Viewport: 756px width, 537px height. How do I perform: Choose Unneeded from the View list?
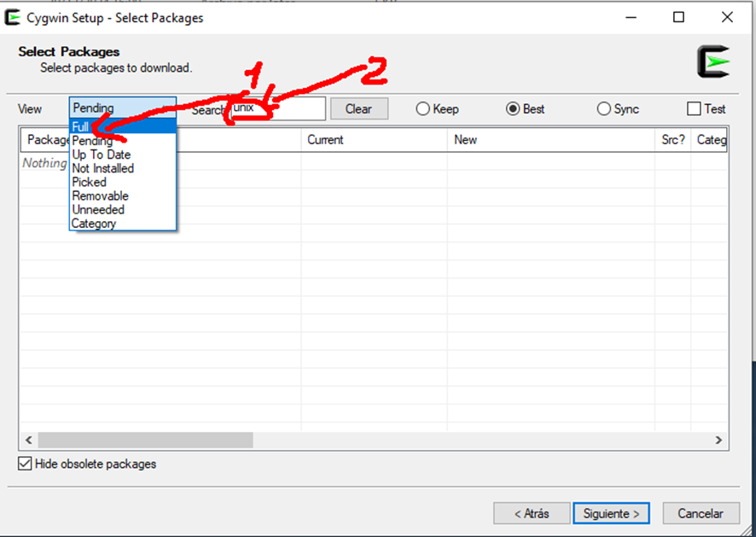tap(98, 209)
